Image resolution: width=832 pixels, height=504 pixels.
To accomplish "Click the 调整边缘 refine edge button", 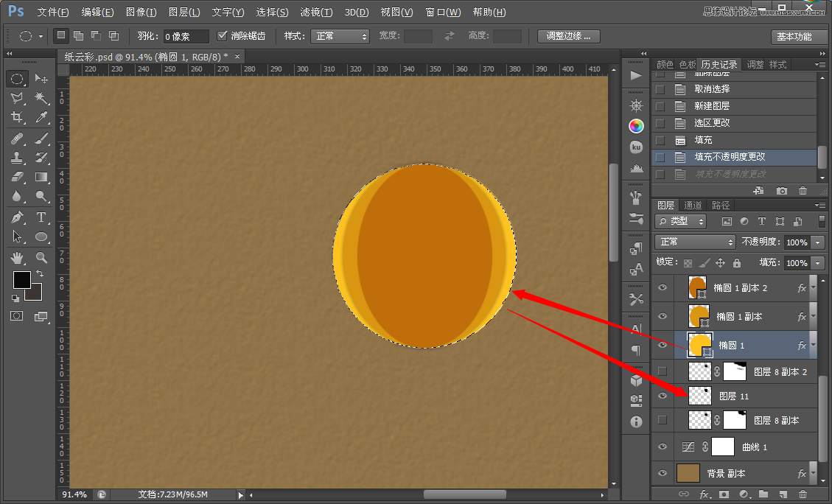I will pos(568,36).
